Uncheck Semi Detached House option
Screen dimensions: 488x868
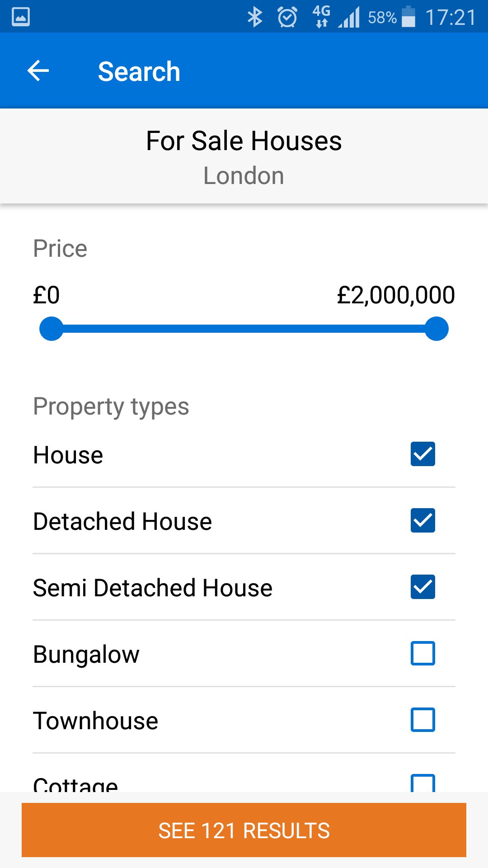pyautogui.click(x=423, y=587)
